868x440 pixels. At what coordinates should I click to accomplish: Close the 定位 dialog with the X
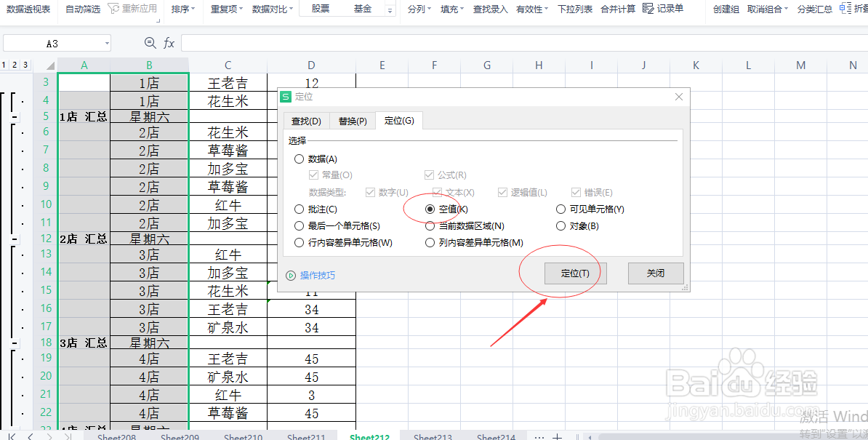coord(679,97)
